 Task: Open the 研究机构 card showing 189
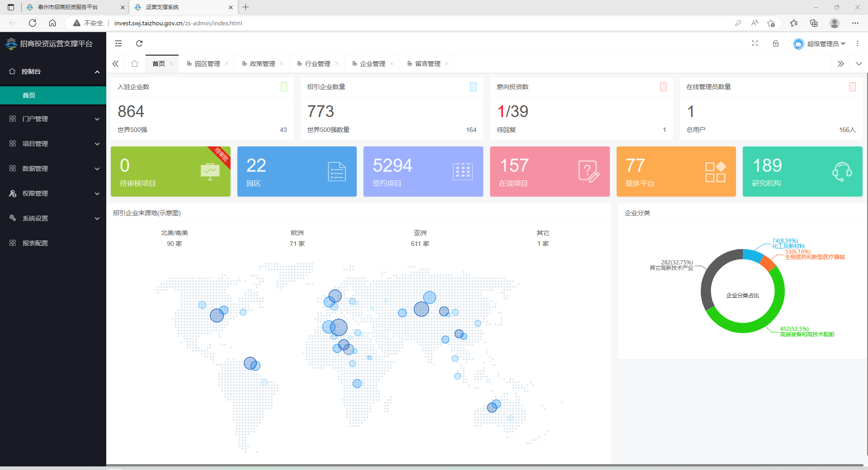point(802,171)
